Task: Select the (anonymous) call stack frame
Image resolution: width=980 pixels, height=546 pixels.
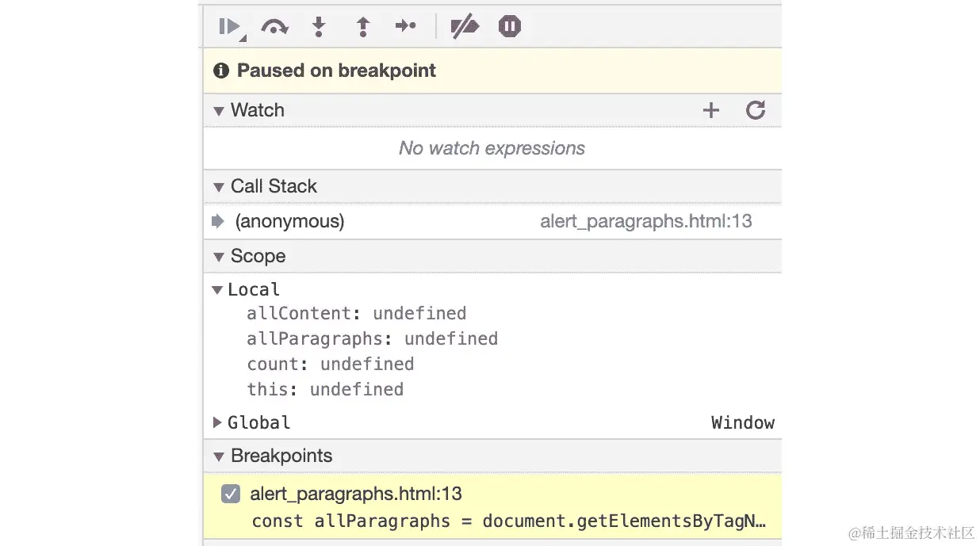Action: [x=289, y=222]
